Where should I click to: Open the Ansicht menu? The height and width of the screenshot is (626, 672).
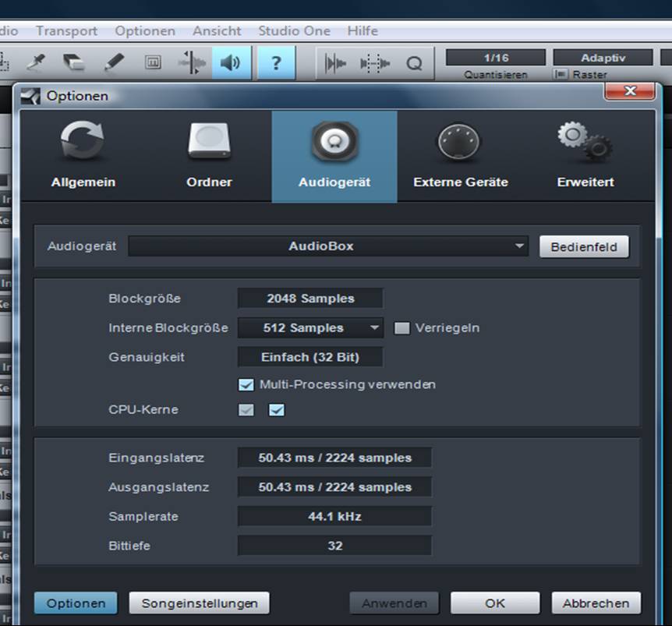pyautogui.click(x=217, y=31)
